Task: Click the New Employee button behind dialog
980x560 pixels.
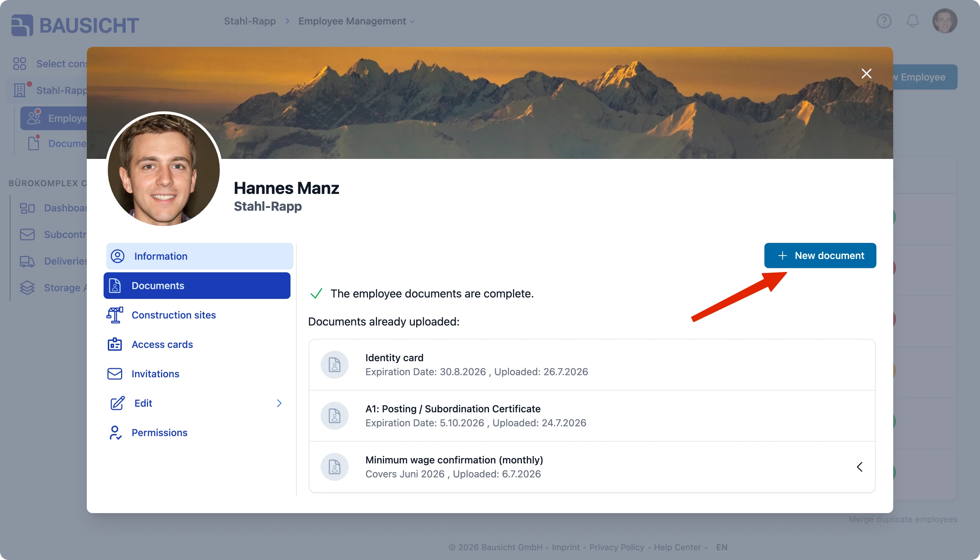Action: click(x=925, y=77)
